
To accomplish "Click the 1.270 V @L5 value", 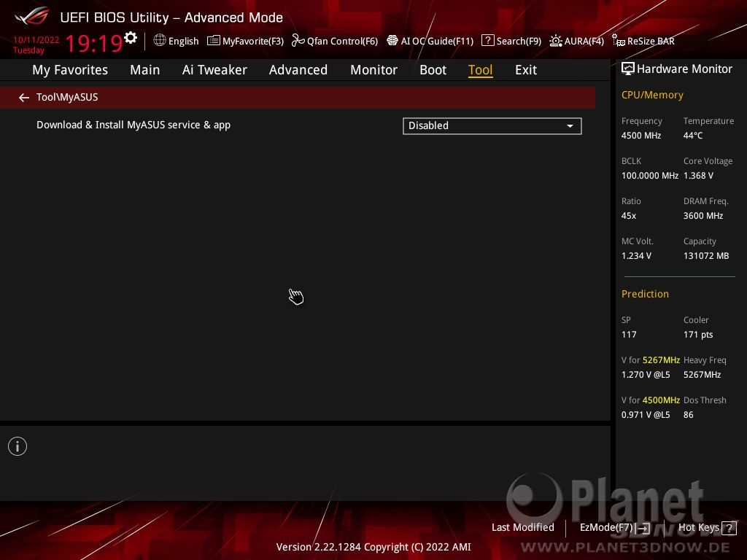I will click(x=646, y=374).
